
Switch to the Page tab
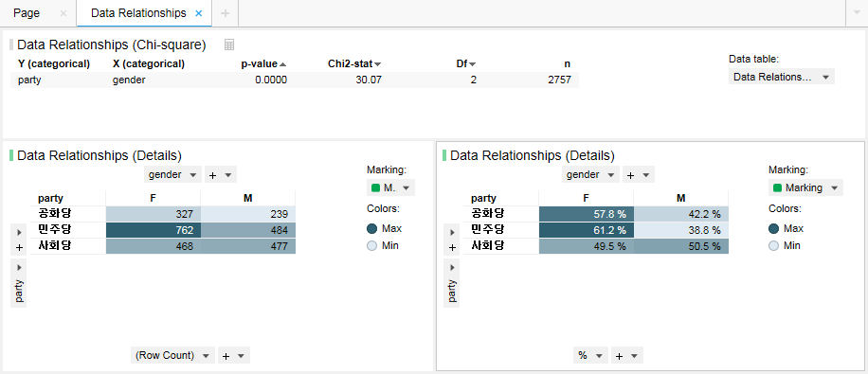[27, 13]
